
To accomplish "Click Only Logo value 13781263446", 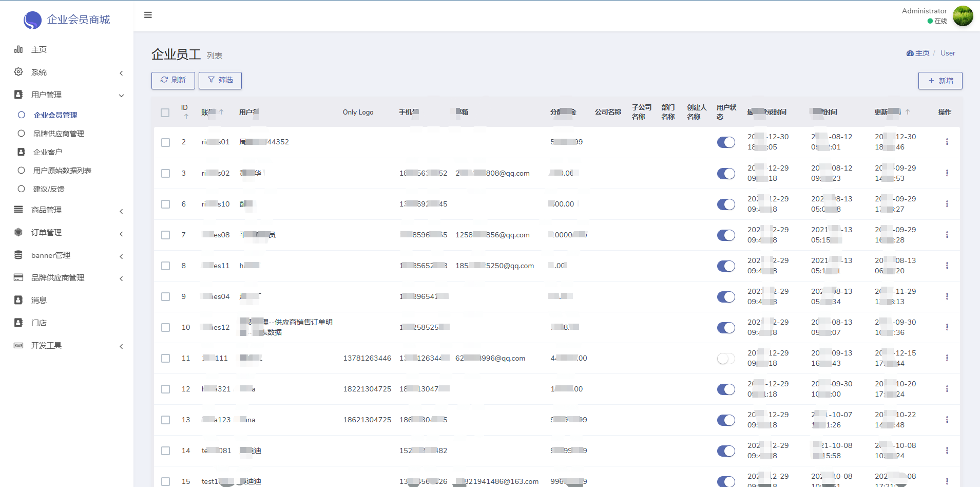I will pyautogui.click(x=367, y=358).
